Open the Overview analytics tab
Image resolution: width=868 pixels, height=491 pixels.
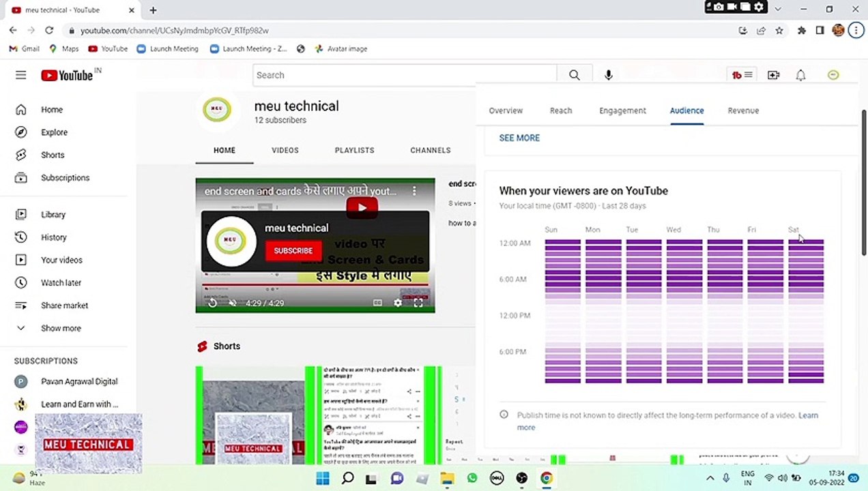tap(506, 110)
